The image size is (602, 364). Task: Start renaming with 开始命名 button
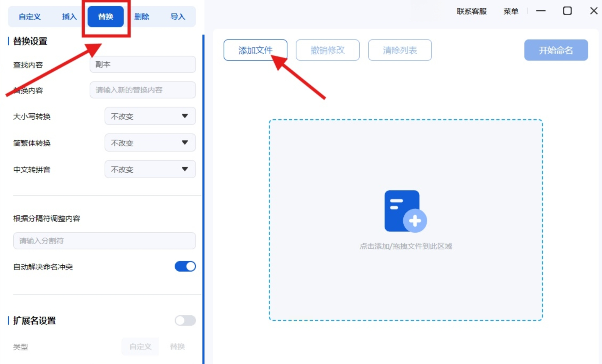[x=556, y=50]
